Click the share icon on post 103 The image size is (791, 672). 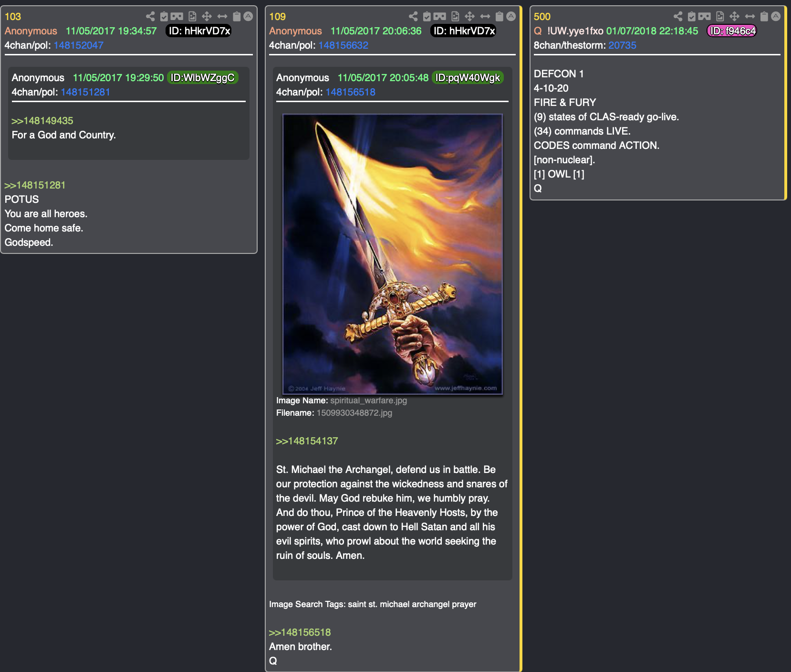pos(150,17)
